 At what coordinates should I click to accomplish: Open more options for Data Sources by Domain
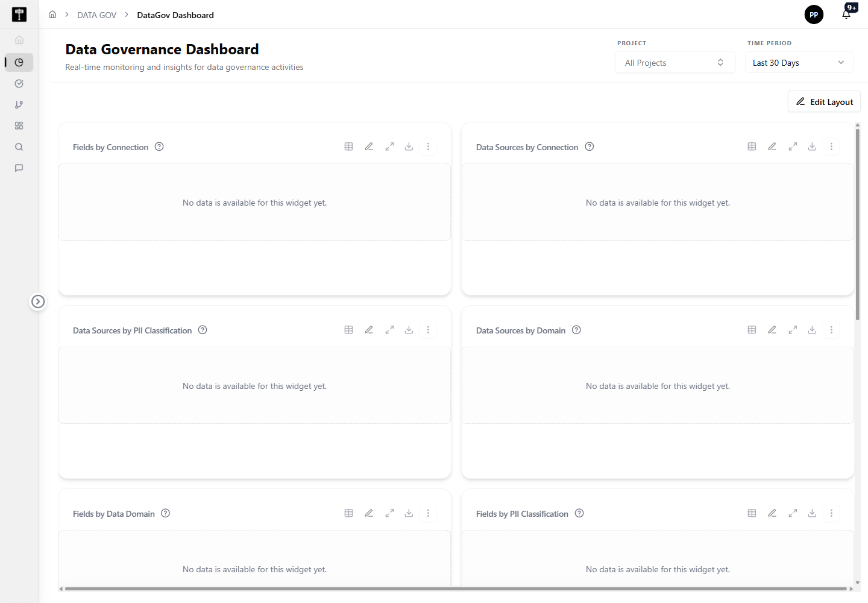[831, 330]
